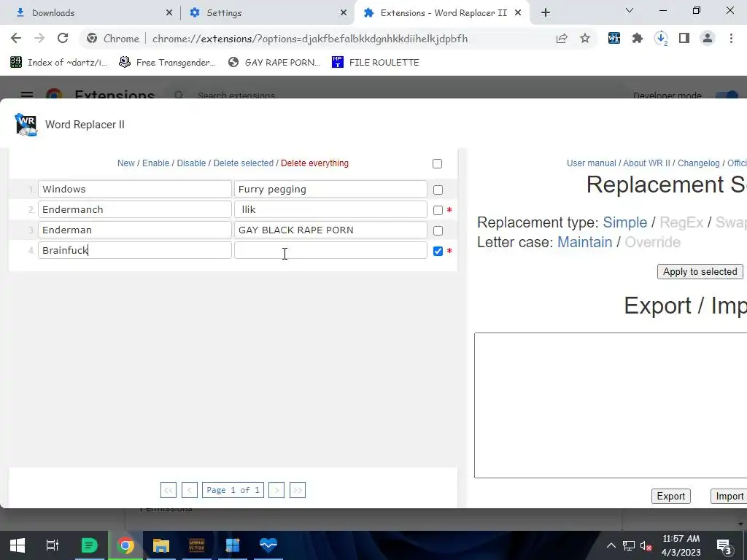Click the tab search chevron
This screenshot has width=747, height=560.
630,10
